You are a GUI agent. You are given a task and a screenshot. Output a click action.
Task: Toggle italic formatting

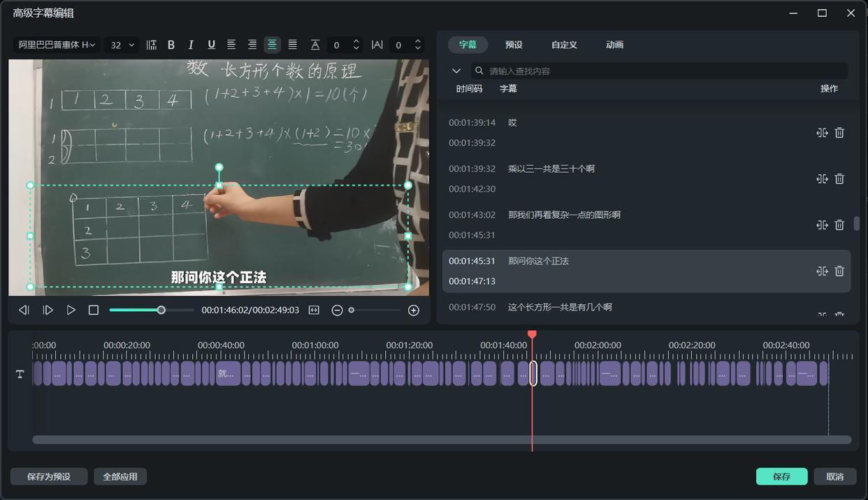point(191,45)
